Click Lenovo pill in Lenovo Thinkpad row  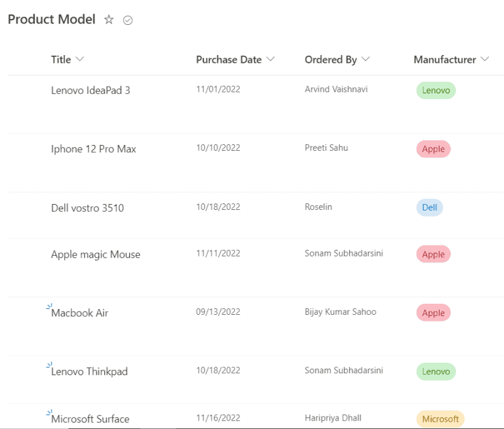click(x=436, y=371)
